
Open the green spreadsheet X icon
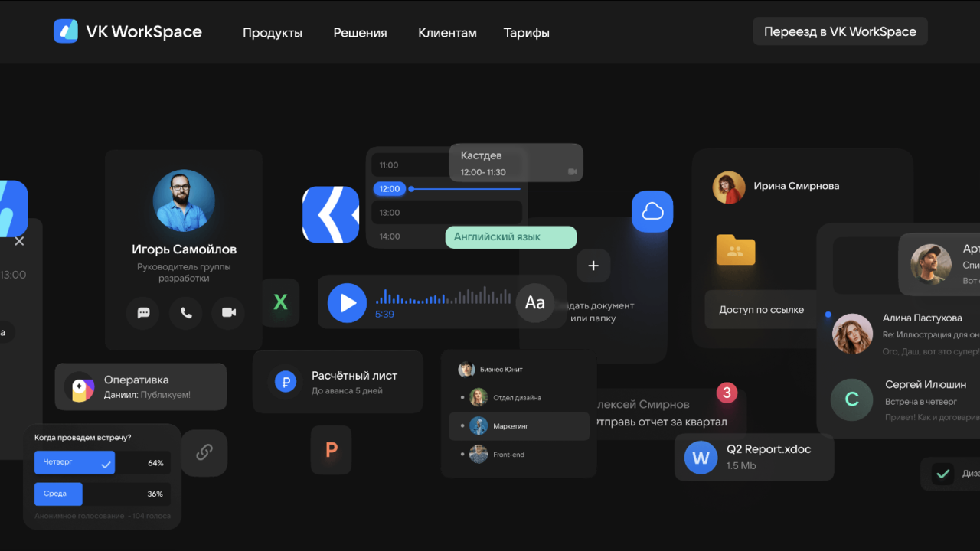pos(280,302)
